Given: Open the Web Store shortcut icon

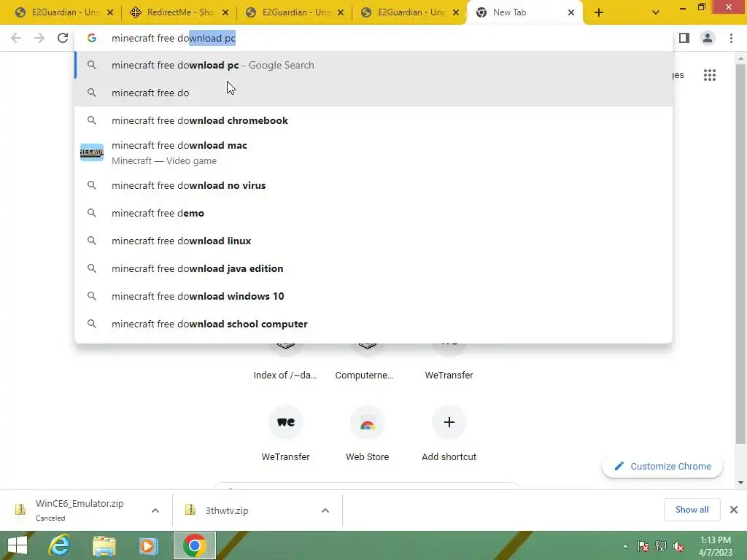Looking at the screenshot, I should (x=368, y=423).
